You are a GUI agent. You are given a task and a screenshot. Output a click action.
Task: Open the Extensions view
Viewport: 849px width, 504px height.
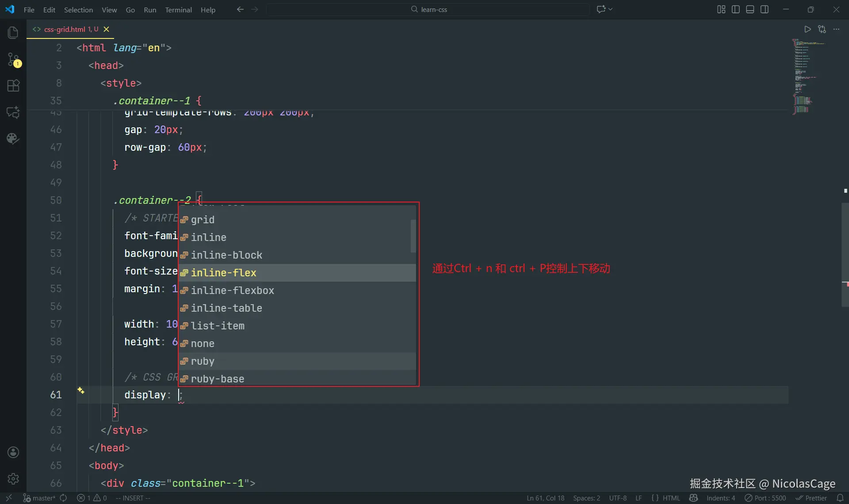(13, 85)
